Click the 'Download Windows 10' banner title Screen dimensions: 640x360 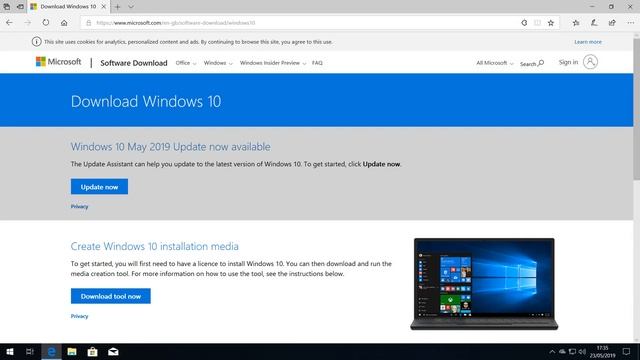pos(146,101)
